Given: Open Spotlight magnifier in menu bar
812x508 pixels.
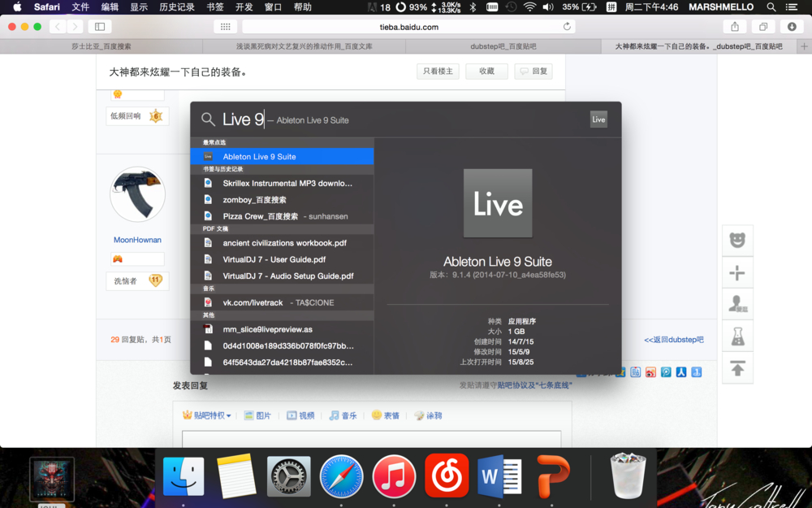Looking at the screenshot, I should pyautogui.click(x=771, y=7).
